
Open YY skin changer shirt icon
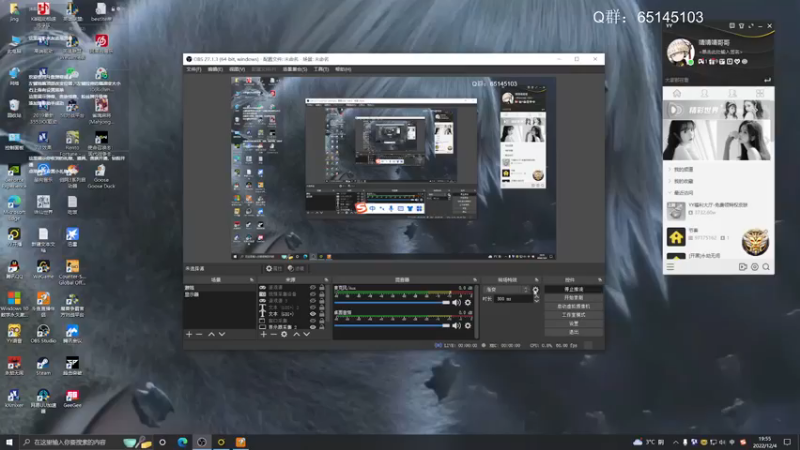741,26
